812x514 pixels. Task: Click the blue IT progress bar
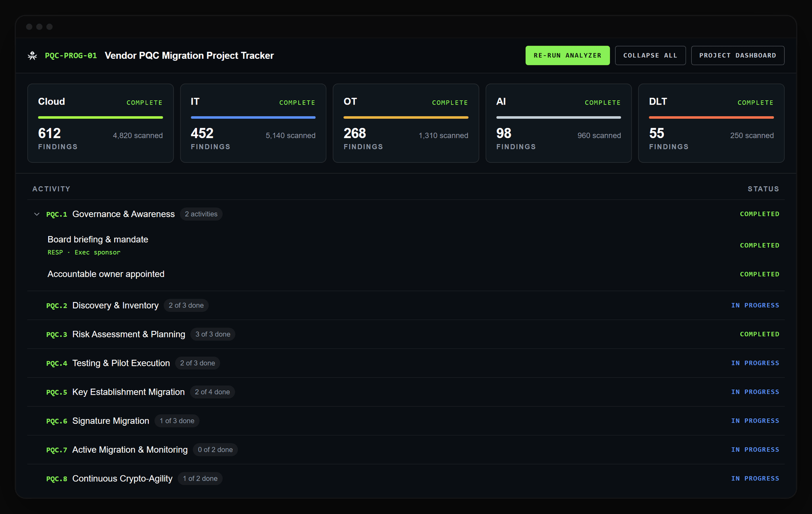253,118
